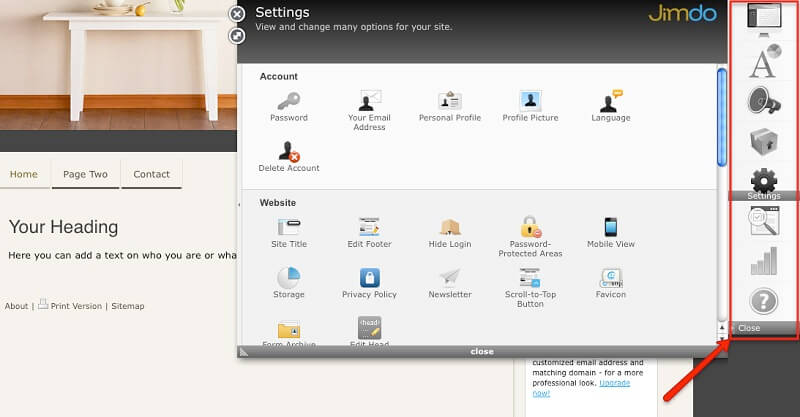Image resolution: width=800 pixels, height=417 pixels.
Task: Open the Personal Profile option
Action: 449,107
